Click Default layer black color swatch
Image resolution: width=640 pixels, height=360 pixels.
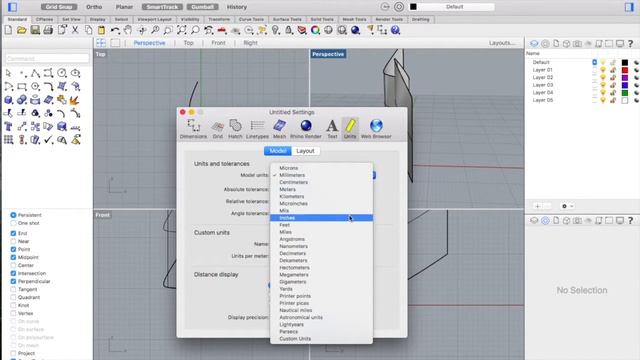624,62
